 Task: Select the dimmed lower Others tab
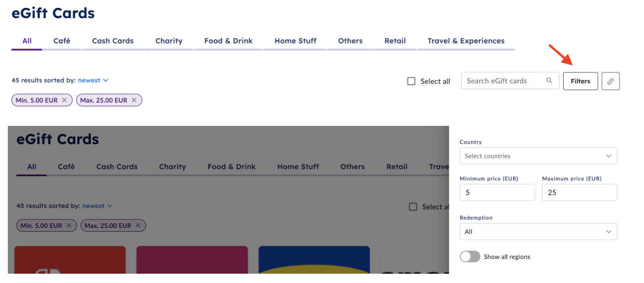pyautogui.click(x=352, y=166)
